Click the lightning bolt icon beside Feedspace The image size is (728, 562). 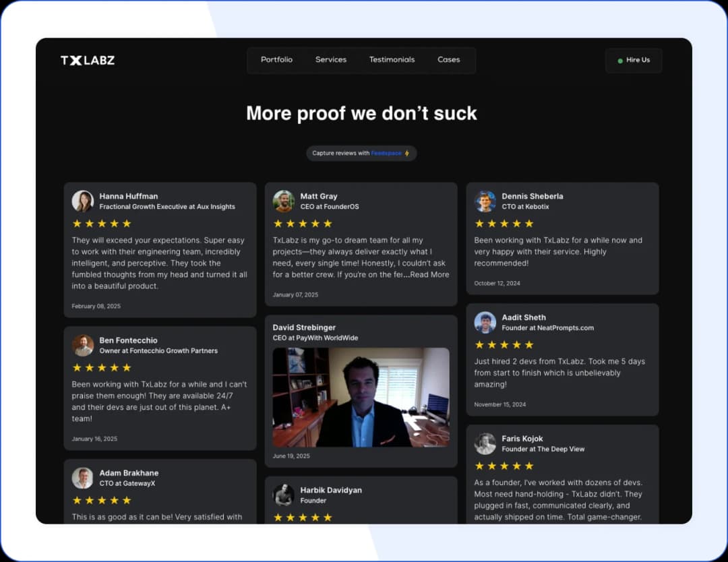coord(407,154)
